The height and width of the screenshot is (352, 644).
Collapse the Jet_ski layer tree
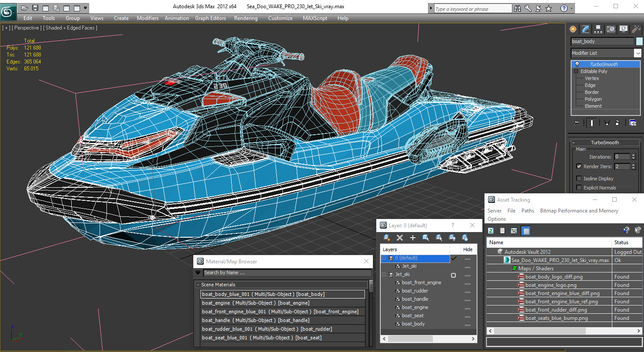tap(384, 275)
